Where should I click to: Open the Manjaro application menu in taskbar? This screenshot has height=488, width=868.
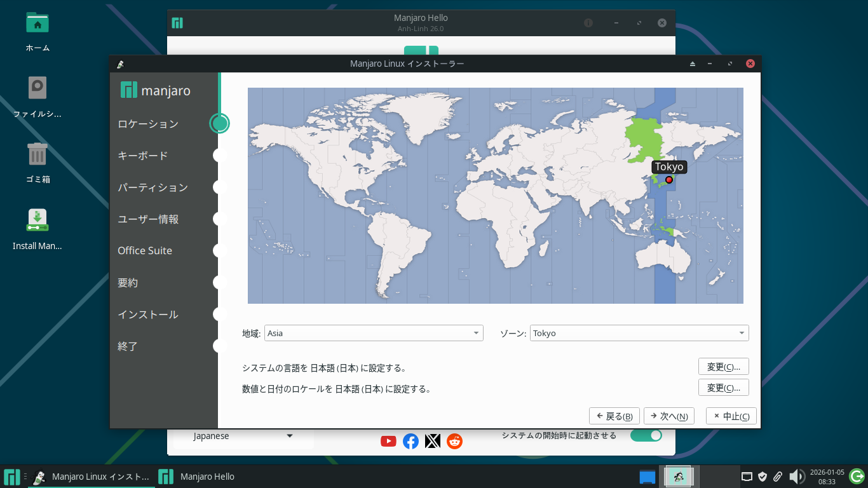(12, 477)
